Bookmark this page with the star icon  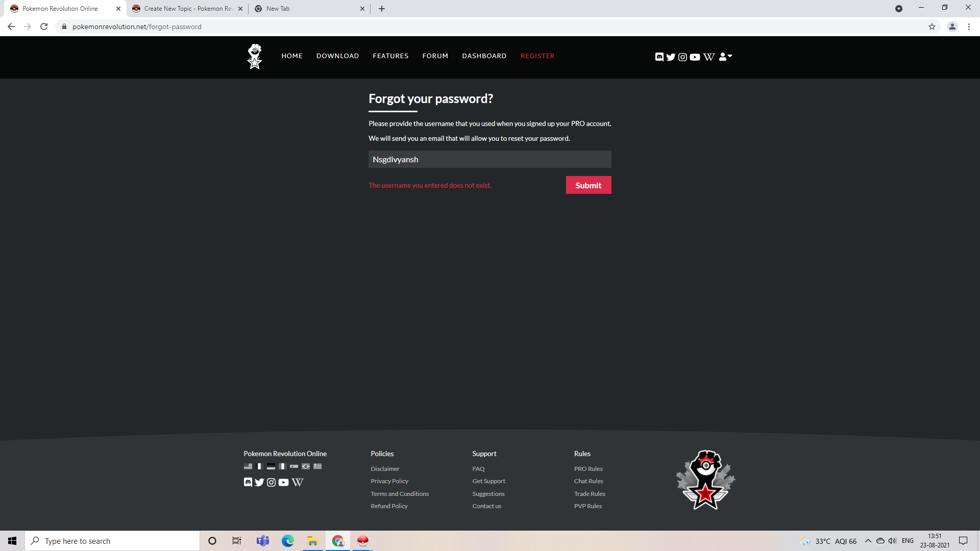(932, 27)
